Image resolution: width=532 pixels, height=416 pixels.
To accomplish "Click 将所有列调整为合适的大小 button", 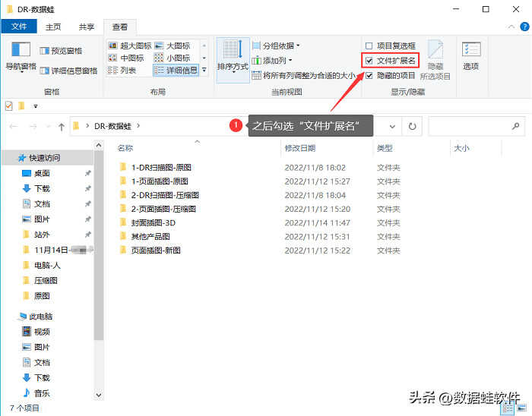I will [x=307, y=75].
